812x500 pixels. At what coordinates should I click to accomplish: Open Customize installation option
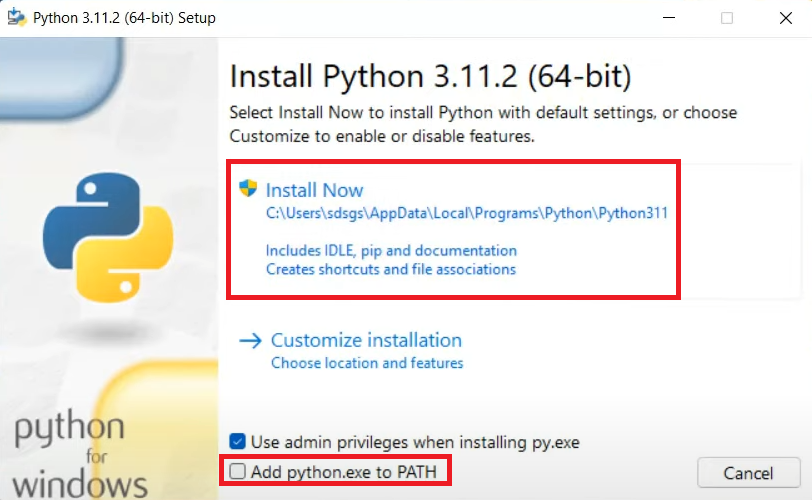(366, 340)
